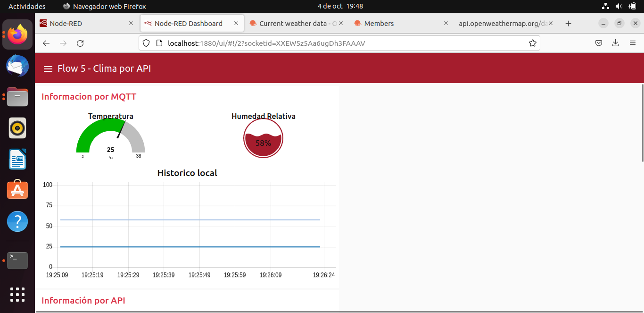The image size is (644, 313).
Task: Open Rhythmbox music player from the dock
Action: [17, 128]
